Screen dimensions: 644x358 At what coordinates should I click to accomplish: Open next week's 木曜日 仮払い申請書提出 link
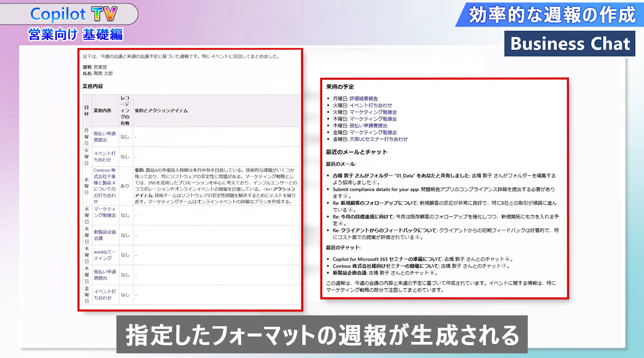[x=369, y=126]
